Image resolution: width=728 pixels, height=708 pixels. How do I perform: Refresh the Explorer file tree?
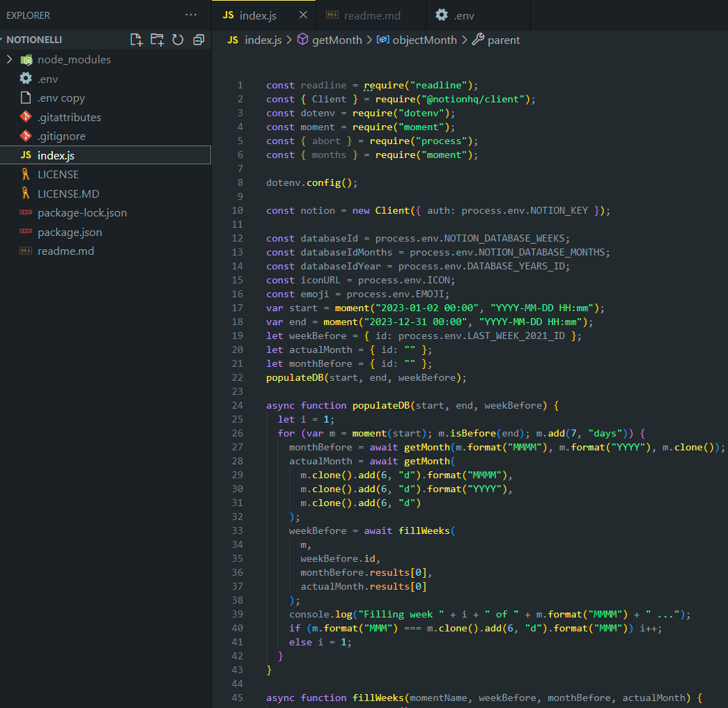coord(178,40)
